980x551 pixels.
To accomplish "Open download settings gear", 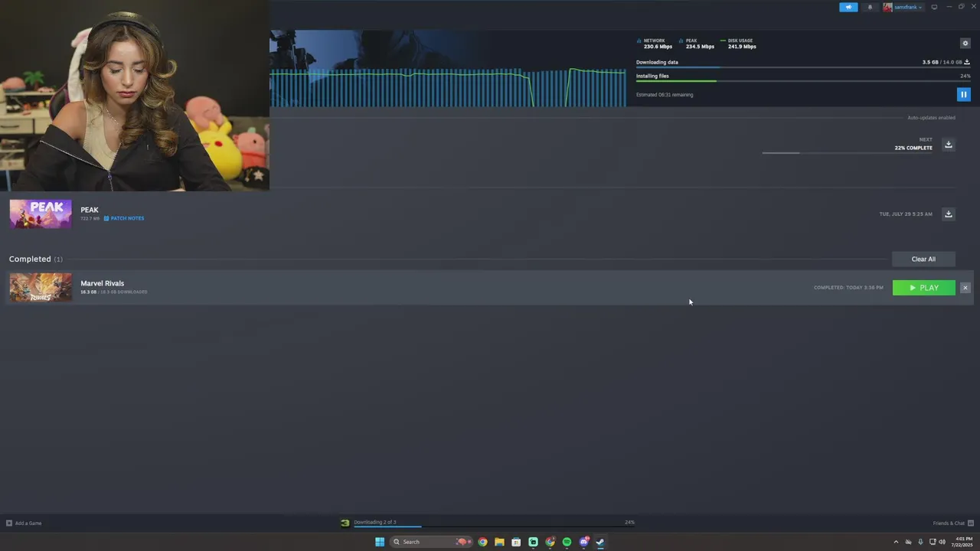I will click(x=965, y=43).
